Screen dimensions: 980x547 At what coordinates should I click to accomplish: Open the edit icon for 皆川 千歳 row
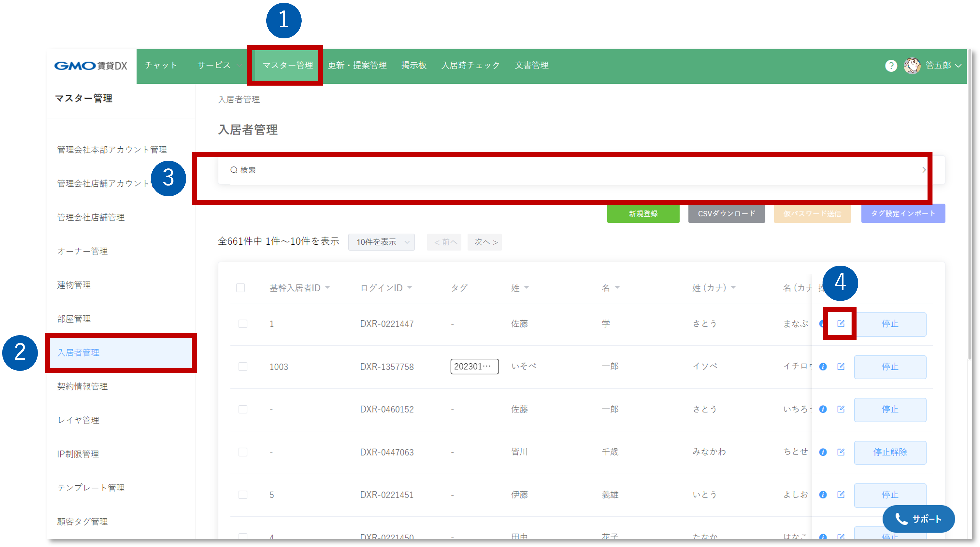pyautogui.click(x=841, y=452)
